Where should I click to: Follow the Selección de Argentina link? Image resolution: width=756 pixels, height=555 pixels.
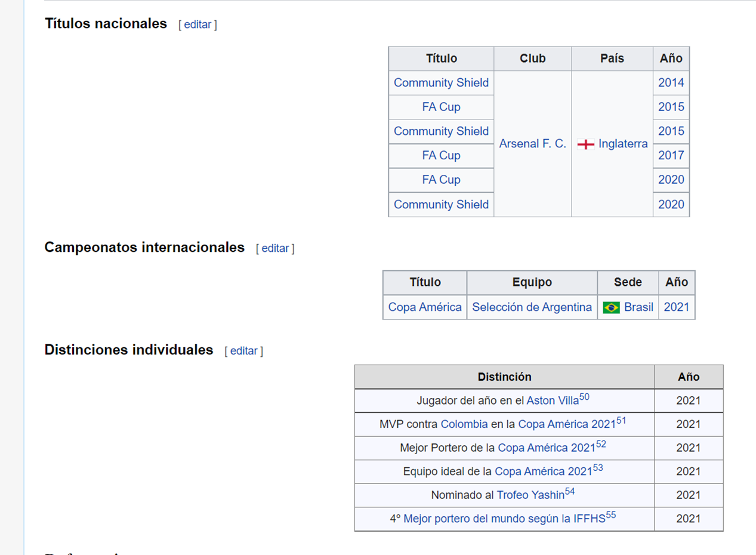(532, 307)
